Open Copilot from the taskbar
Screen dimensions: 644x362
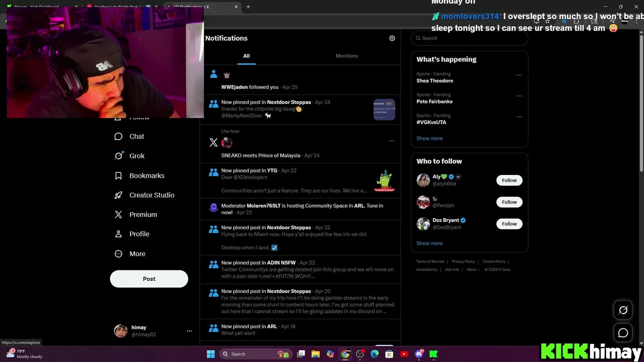pyautogui.click(x=330, y=354)
